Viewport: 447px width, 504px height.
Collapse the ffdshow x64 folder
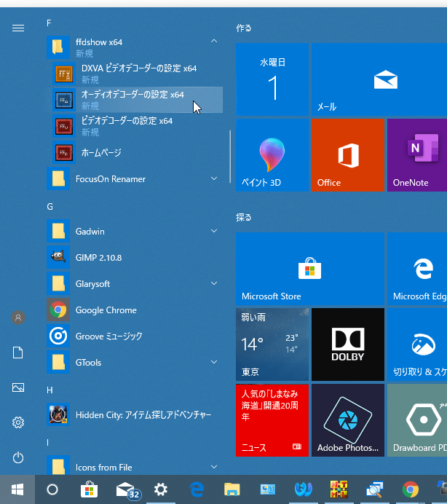214,41
